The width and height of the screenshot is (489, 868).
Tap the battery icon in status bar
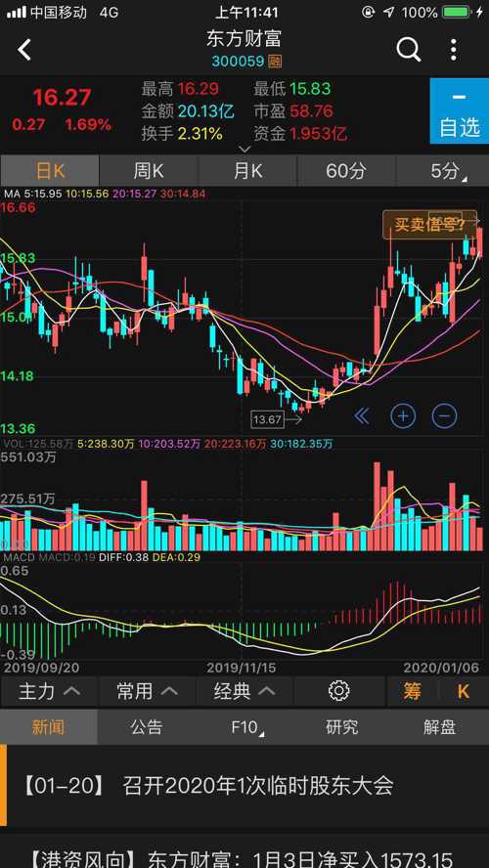coord(457,12)
